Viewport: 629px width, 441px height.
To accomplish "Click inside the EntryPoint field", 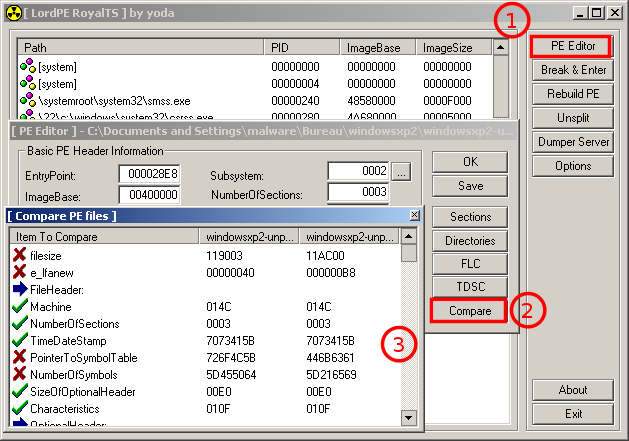I will (148, 173).
